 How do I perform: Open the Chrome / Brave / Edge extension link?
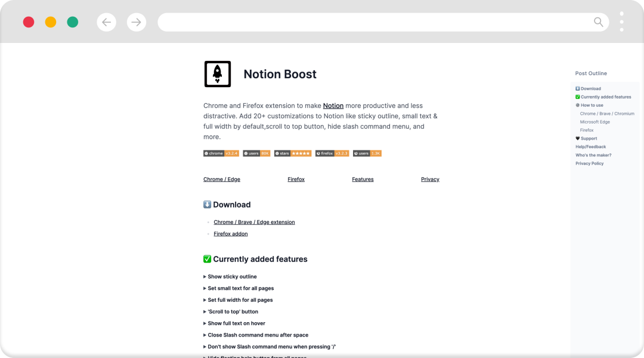click(x=254, y=222)
